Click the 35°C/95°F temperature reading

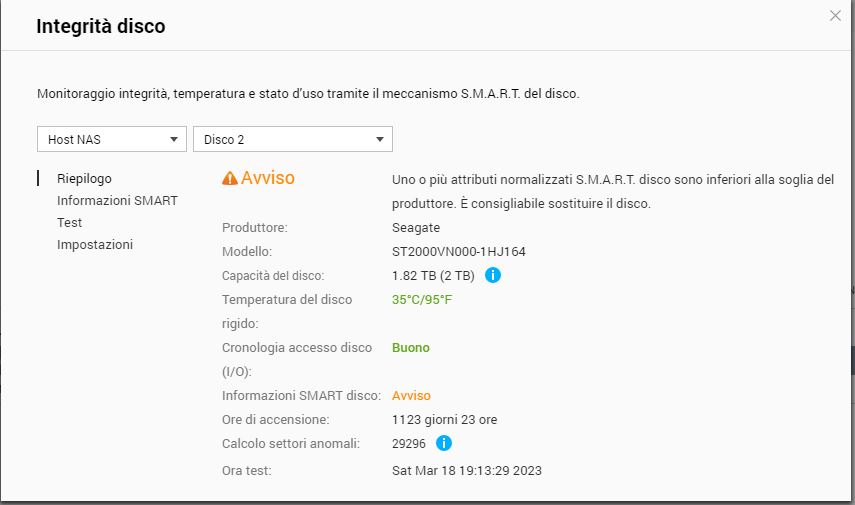[x=422, y=299]
